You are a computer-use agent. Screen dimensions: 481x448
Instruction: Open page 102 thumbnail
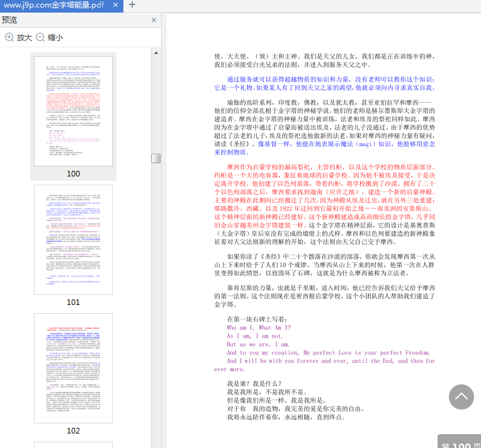click(73, 367)
